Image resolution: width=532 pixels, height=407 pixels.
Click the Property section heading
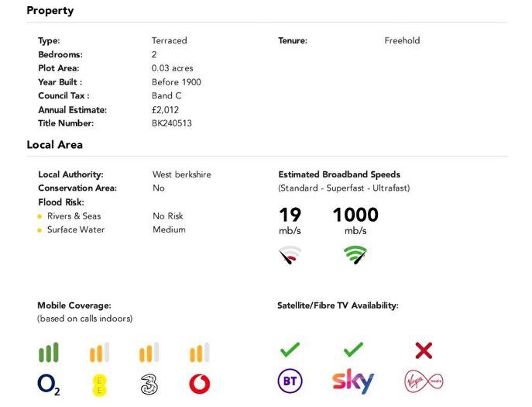coord(50,11)
